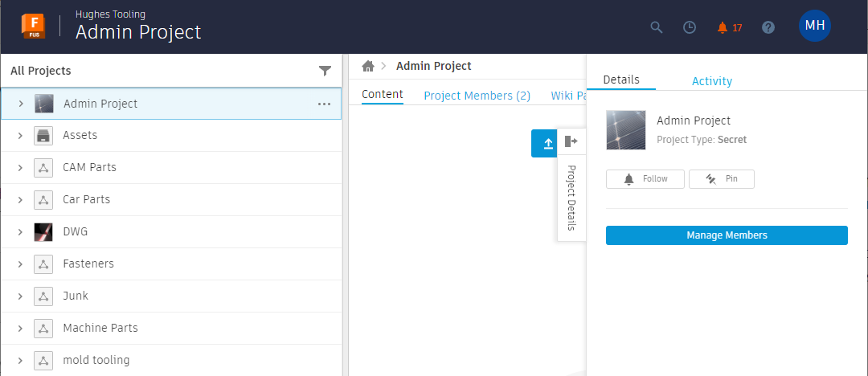Viewport: 868px width, 376px height.
Task: Expand the CAM Parts project
Action: [20, 167]
